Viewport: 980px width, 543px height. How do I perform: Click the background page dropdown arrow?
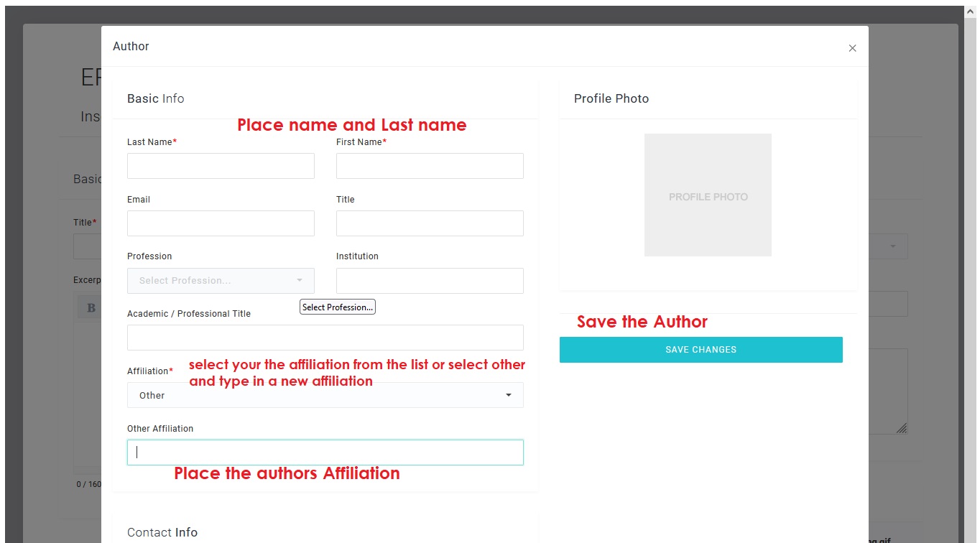coord(893,246)
